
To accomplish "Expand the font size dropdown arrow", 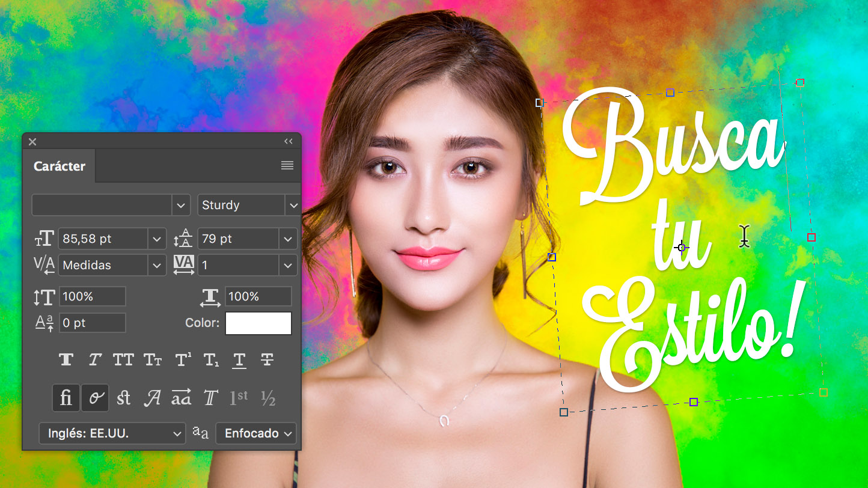I will pyautogui.click(x=157, y=239).
